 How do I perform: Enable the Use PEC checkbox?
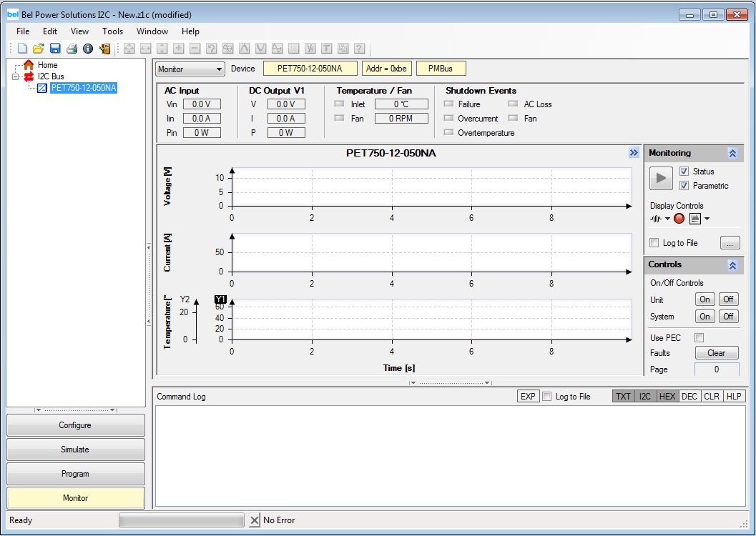(699, 337)
